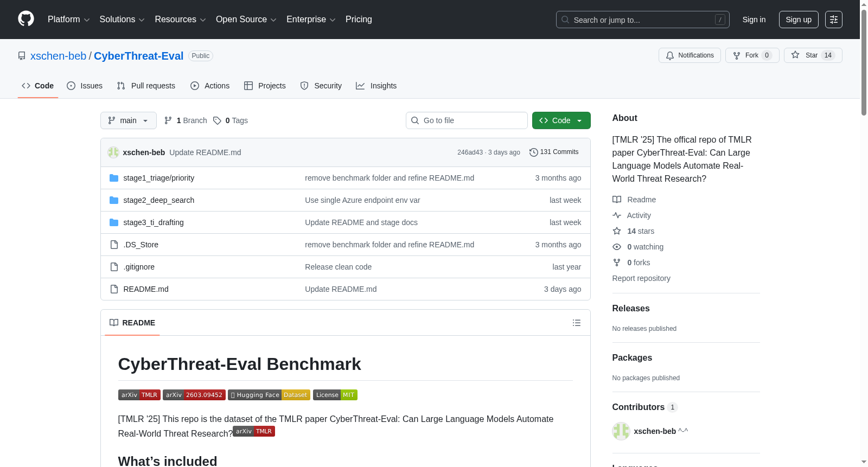Click the stage1_triage/priority folder icon
Image resolution: width=868 pixels, height=467 pixels.
tap(114, 178)
